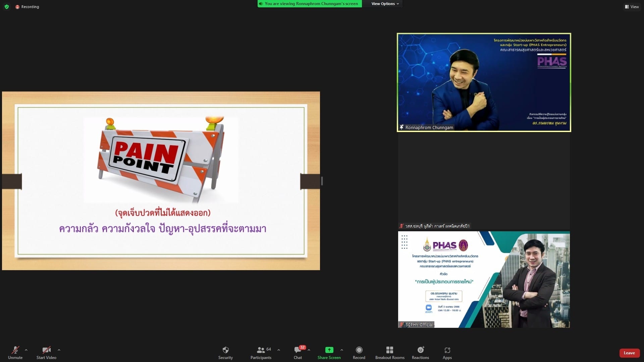Viewport: 644px width, 362px height.
Task: Click the green Share Screen button
Action: click(329, 353)
